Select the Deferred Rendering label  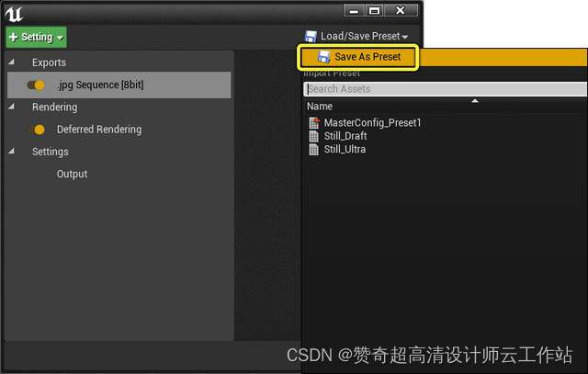click(99, 130)
